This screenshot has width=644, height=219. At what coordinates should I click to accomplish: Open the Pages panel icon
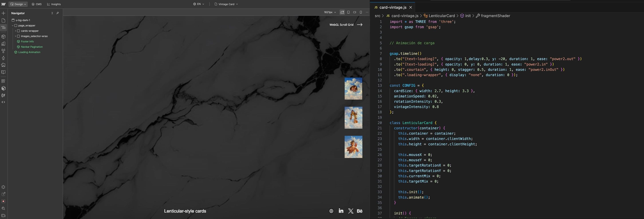(3, 20)
